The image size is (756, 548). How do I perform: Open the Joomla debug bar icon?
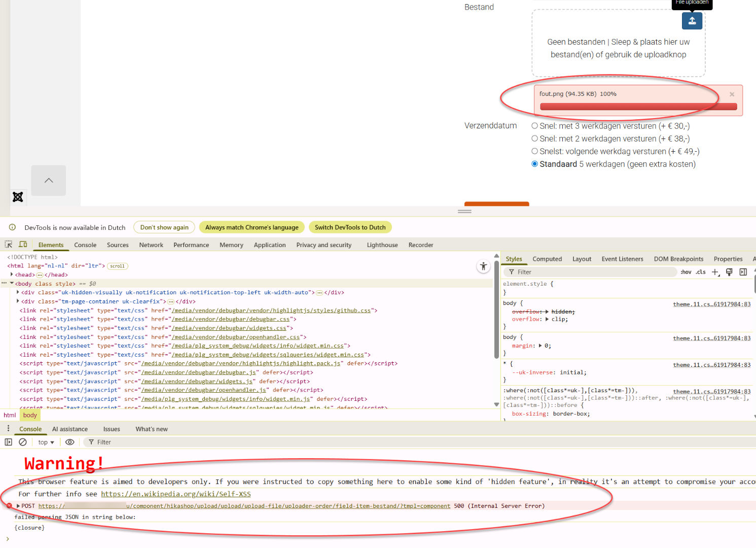pyautogui.click(x=18, y=197)
